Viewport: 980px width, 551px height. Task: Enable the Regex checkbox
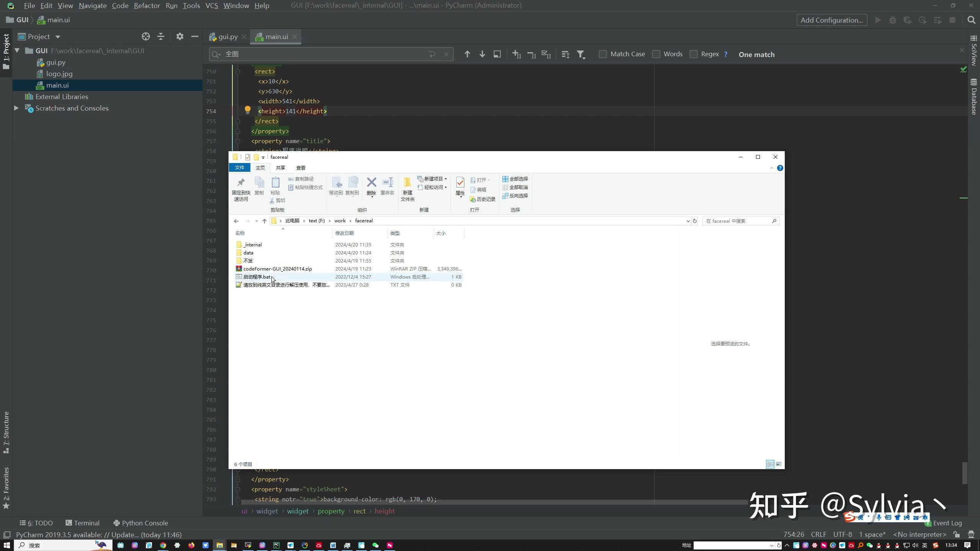[693, 54]
